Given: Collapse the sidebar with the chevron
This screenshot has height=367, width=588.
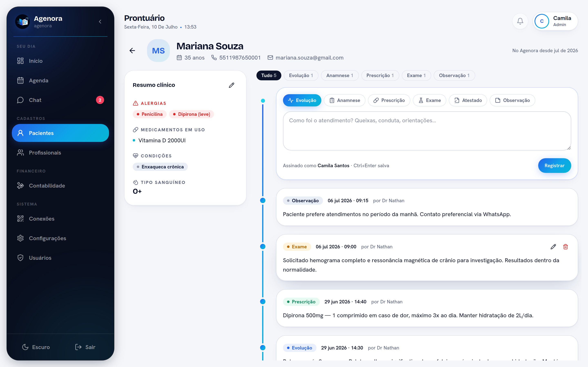Looking at the screenshot, I should (x=100, y=22).
